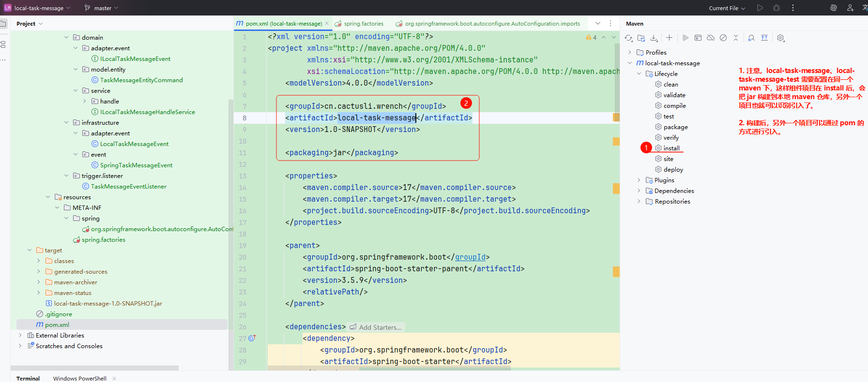868x382 pixels.
Task: Toggle Maven Offline Mode
Action: (x=711, y=38)
